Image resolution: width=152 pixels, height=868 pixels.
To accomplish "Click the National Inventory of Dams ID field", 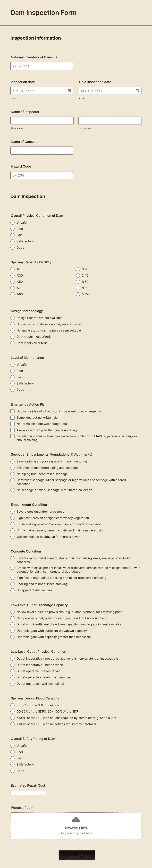I will point(42,66).
